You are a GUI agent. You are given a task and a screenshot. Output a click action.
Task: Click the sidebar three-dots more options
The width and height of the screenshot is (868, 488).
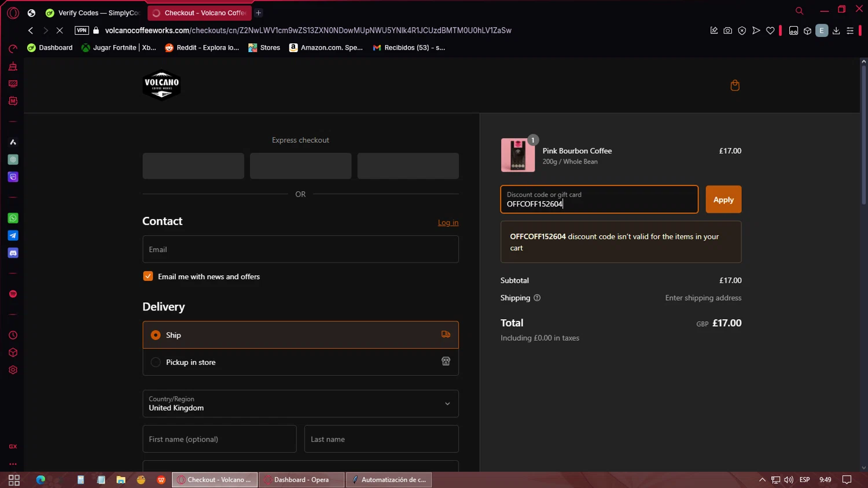coord(13,464)
